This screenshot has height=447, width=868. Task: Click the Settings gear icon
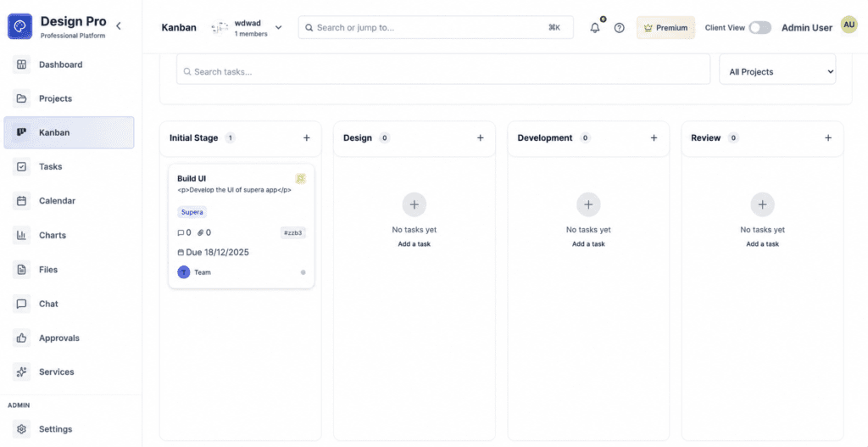pyautogui.click(x=21, y=429)
